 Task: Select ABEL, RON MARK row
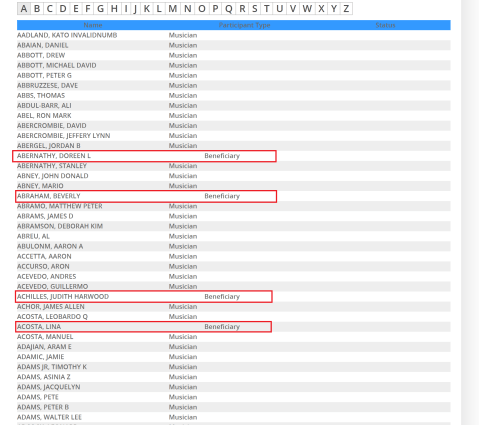click(44, 115)
